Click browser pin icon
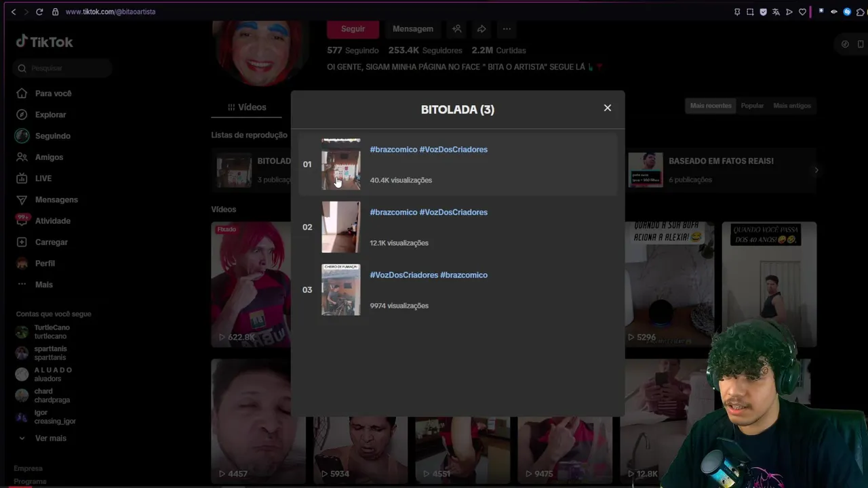 tap(737, 12)
